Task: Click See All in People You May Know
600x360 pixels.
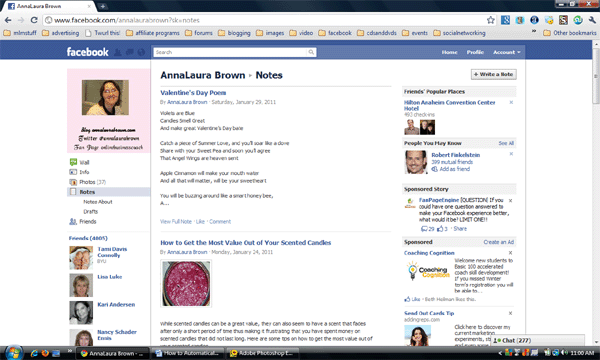Action: [506, 143]
